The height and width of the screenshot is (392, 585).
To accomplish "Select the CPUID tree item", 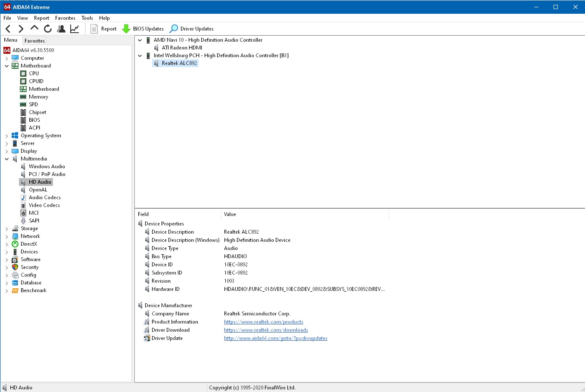I will pos(36,81).
